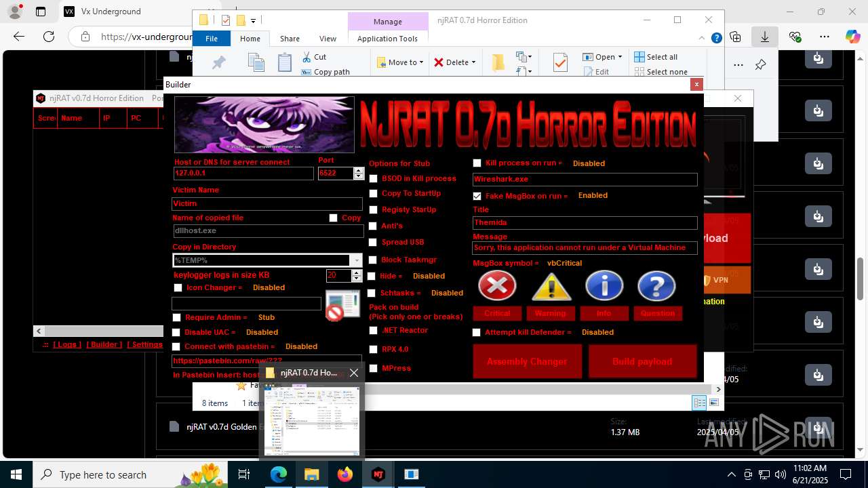
Task: Toggle Registy StarUp checkbox
Action: [373, 209]
